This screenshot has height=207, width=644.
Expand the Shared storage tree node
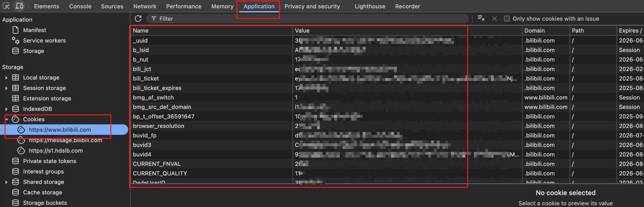tap(6, 182)
